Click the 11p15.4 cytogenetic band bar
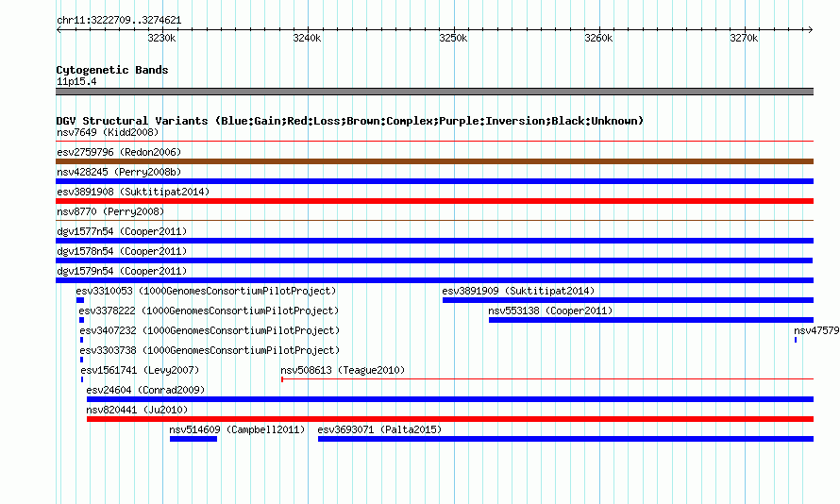 tap(434, 92)
